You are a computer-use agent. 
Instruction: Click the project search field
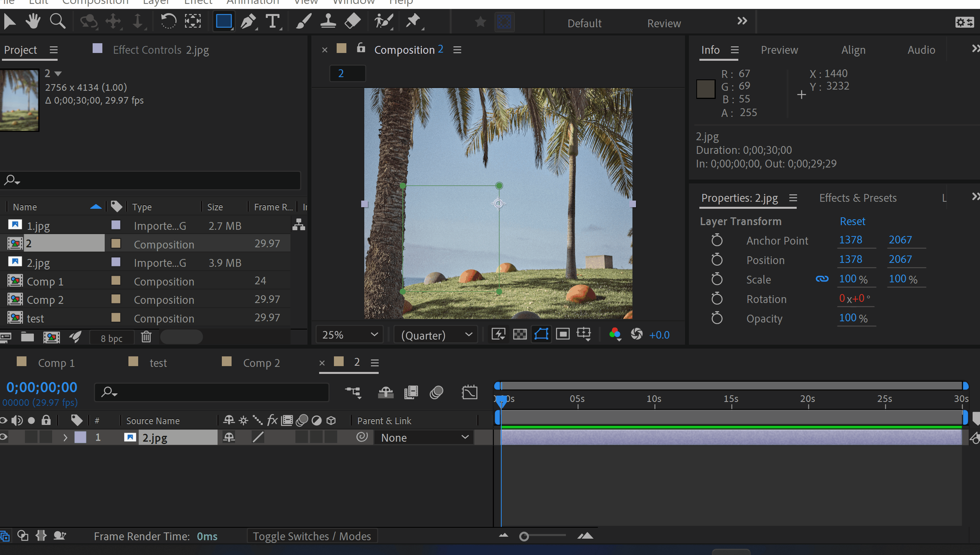click(156, 180)
